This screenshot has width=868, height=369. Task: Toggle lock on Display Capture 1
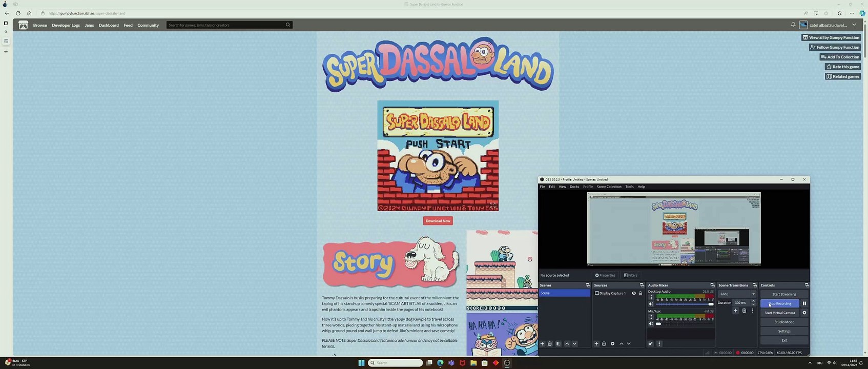coord(640,293)
